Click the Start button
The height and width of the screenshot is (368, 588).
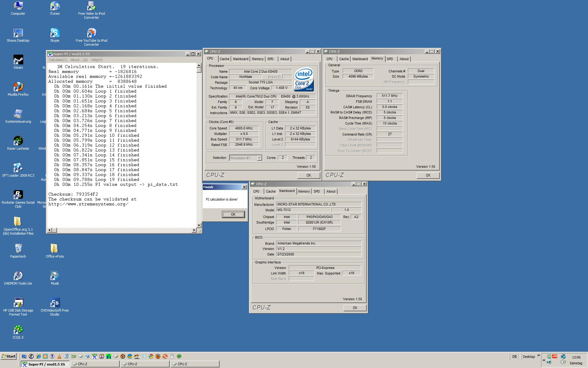tap(9, 356)
